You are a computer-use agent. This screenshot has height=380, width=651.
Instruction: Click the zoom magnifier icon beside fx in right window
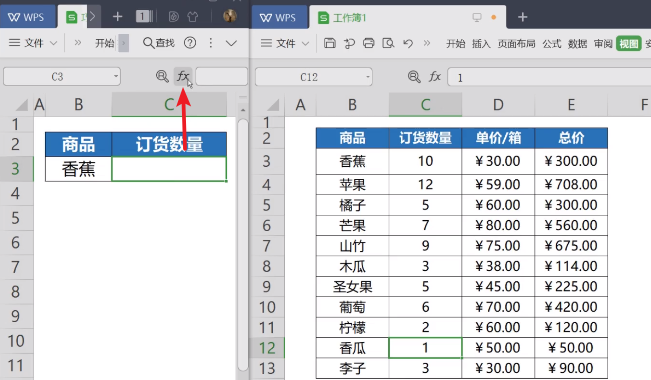pos(414,77)
